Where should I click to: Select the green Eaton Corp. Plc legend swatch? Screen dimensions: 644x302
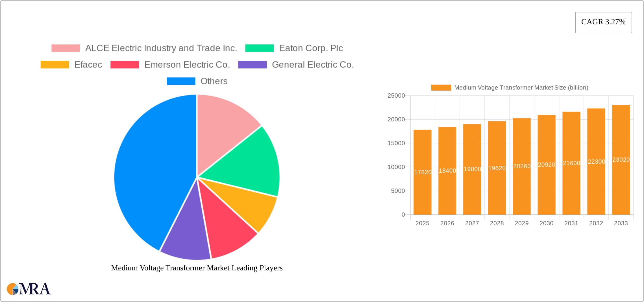pos(259,48)
